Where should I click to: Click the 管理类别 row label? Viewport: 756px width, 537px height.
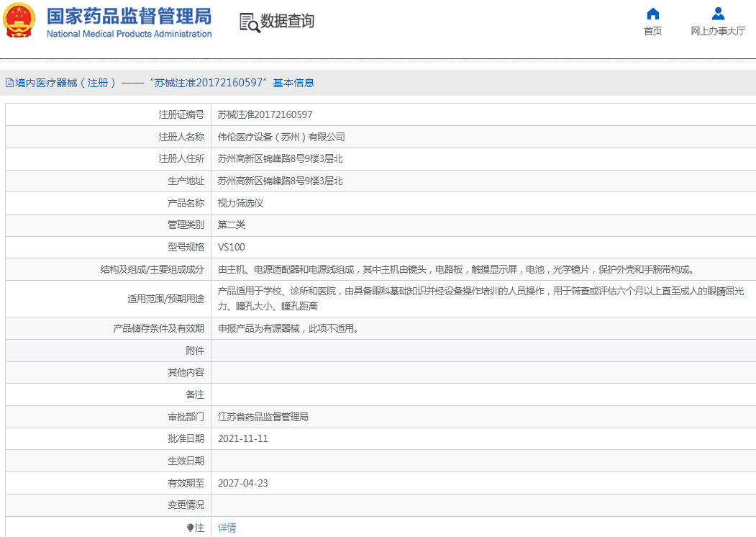[186, 225]
